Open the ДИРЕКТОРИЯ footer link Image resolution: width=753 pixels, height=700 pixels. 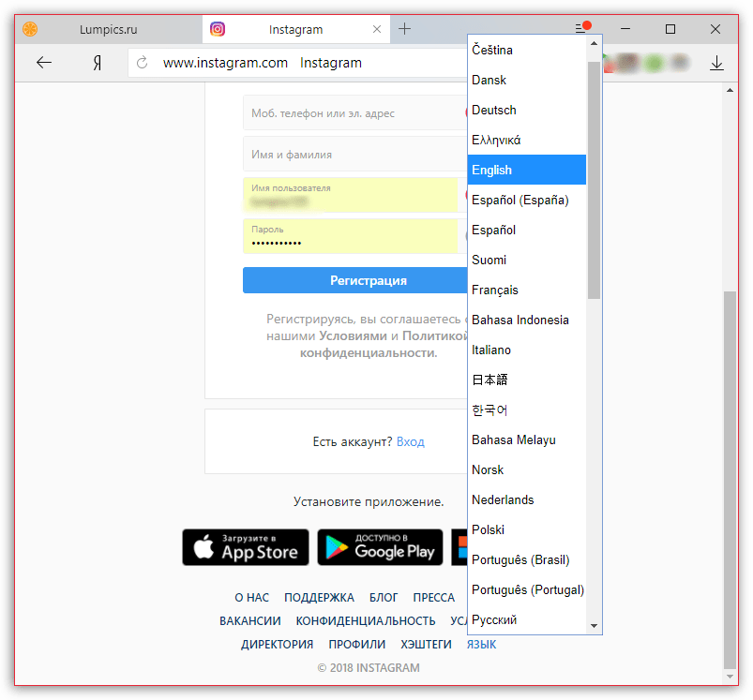click(277, 645)
